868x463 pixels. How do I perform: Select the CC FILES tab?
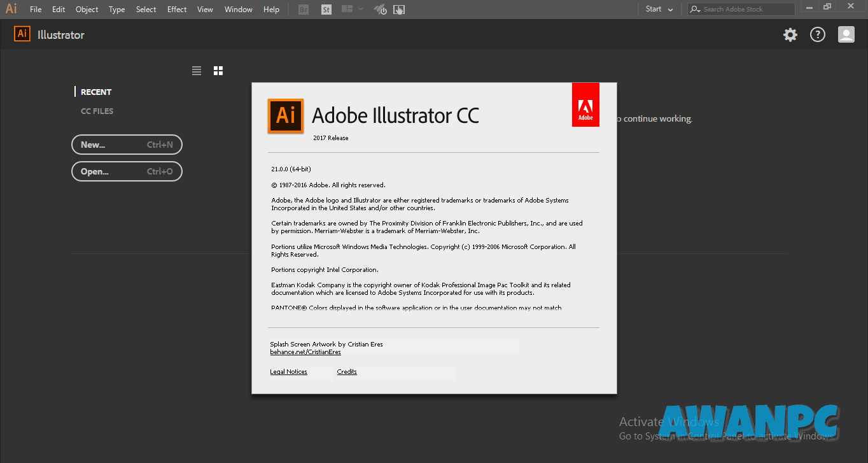pos(97,111)
